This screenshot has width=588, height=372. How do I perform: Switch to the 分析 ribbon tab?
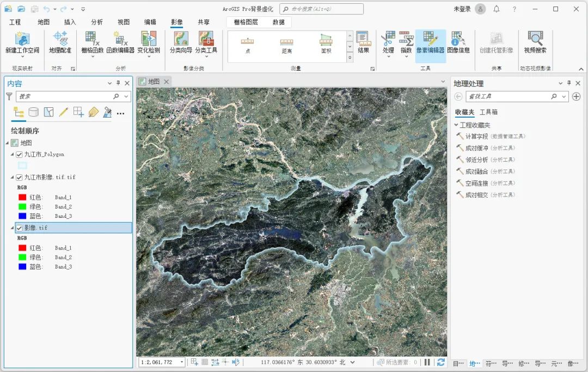97,22
